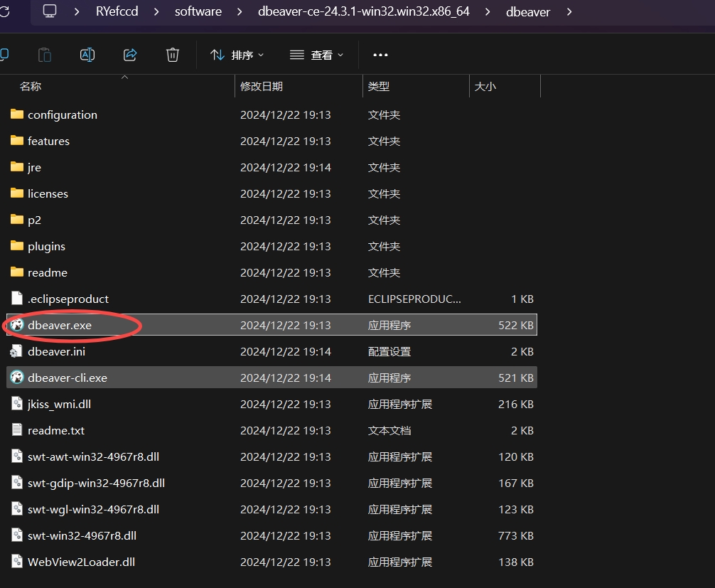Image resolution: width=715 pixels, height=588 pixels.
Task: Select the swt-awt-win32-4967r8.dll file name
Action: point(94,456)
